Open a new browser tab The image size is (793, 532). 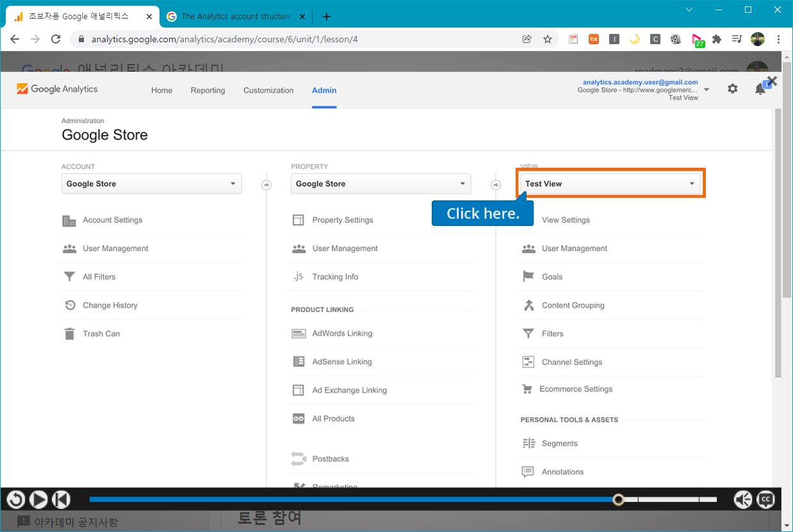point(327,17)
